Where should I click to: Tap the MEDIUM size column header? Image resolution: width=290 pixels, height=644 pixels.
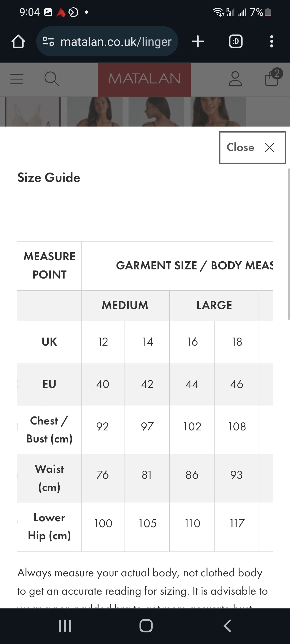click(125, 305)
